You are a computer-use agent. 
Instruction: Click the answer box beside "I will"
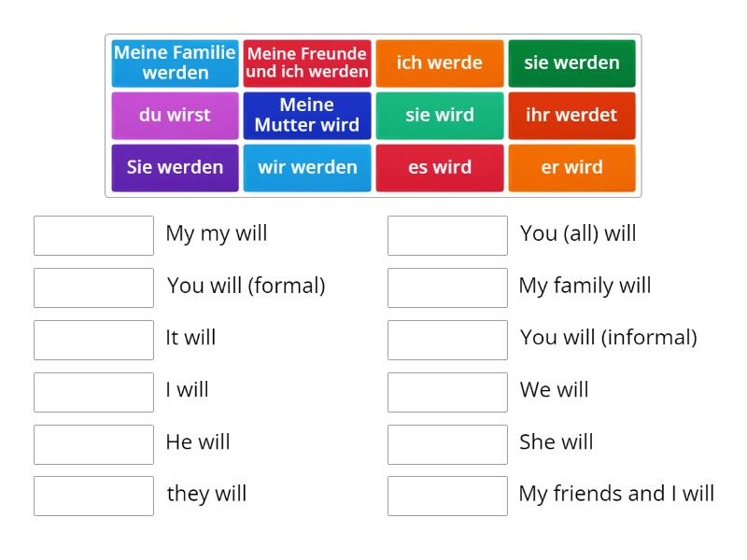point(92,391)
